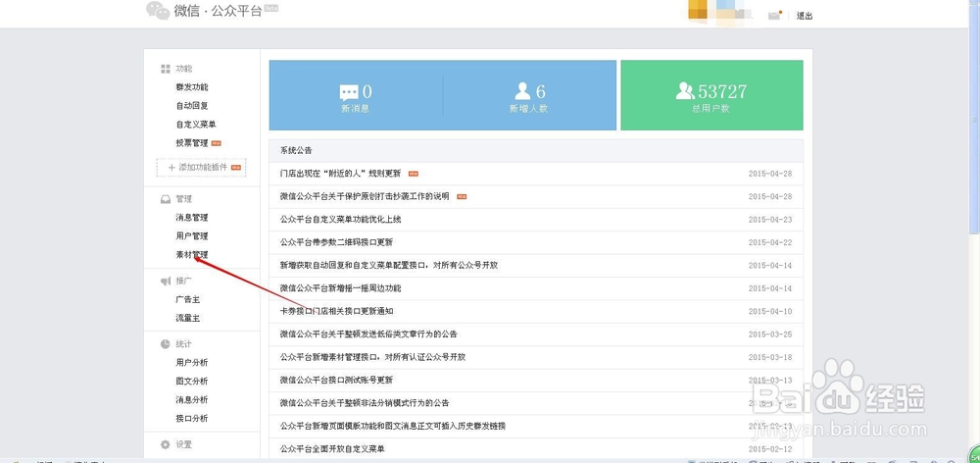The image size is (980, 463).
Task: Open 用户分析 menu item
Action: [192, 363]
